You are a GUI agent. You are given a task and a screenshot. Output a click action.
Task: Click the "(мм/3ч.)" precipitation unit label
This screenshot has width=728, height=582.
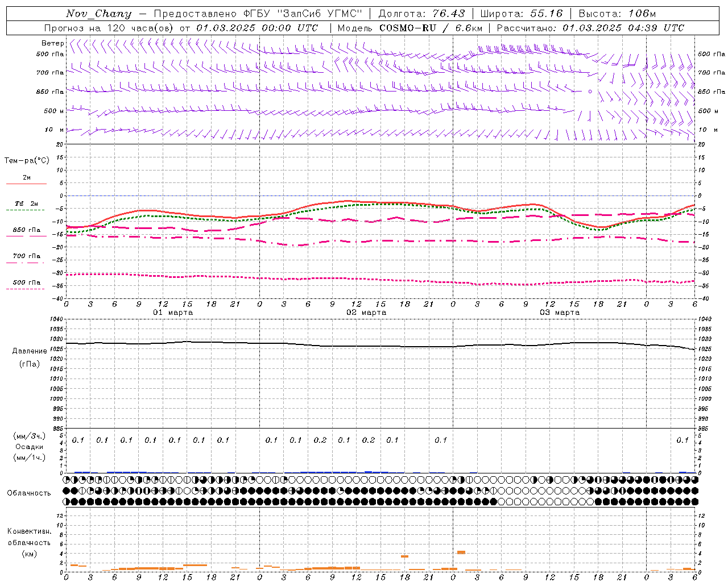30,436
